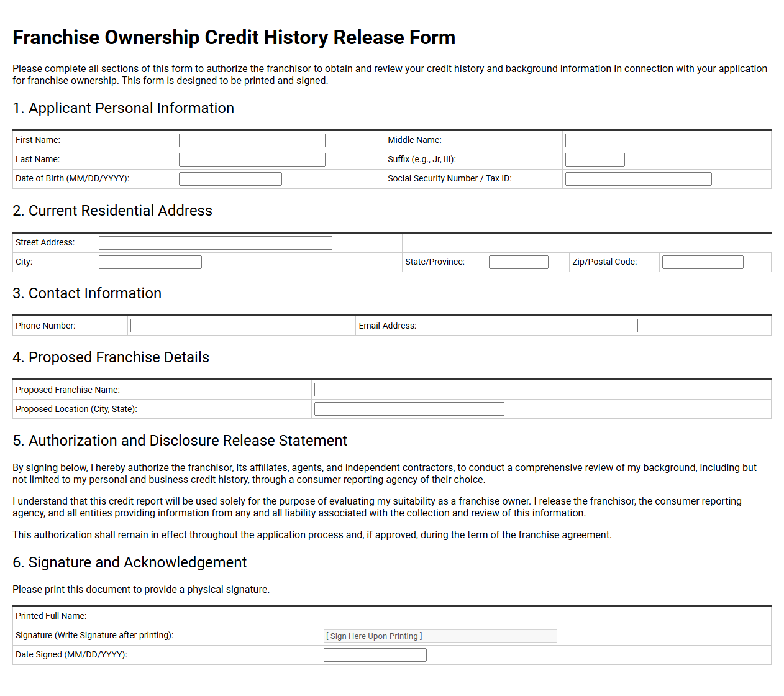Image resolution: width=784 pixels, height=696 pixels.
Task: Focus the Middle Name text box
Action: point(617,140)
